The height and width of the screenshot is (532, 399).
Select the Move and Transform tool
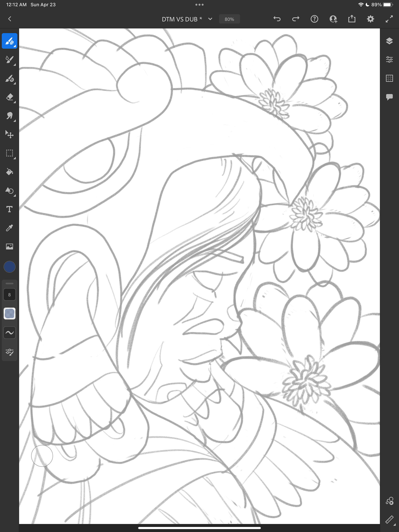click(9, 134)
